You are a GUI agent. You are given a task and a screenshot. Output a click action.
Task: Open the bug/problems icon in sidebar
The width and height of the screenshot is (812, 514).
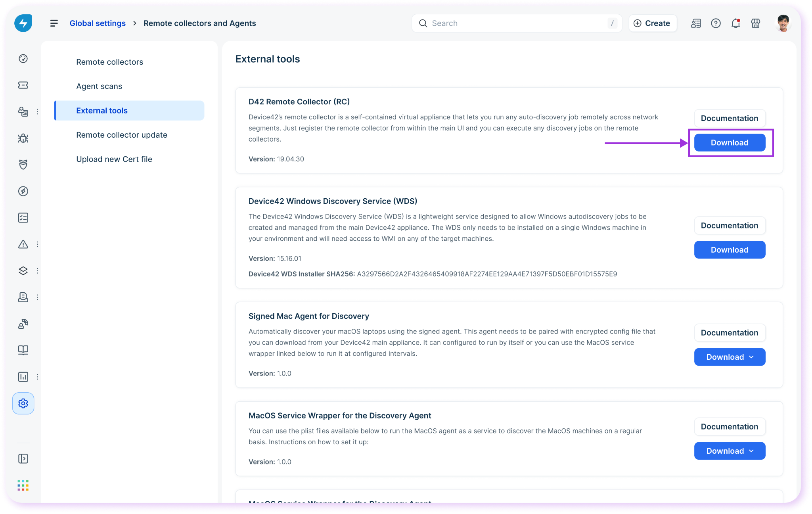click(23, 138)
